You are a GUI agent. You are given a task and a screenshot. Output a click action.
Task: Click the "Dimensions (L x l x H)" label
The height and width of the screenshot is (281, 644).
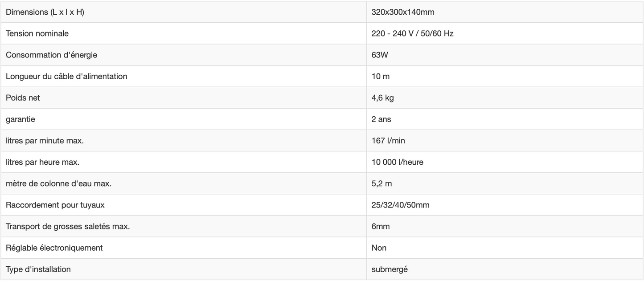pos(45,12)
